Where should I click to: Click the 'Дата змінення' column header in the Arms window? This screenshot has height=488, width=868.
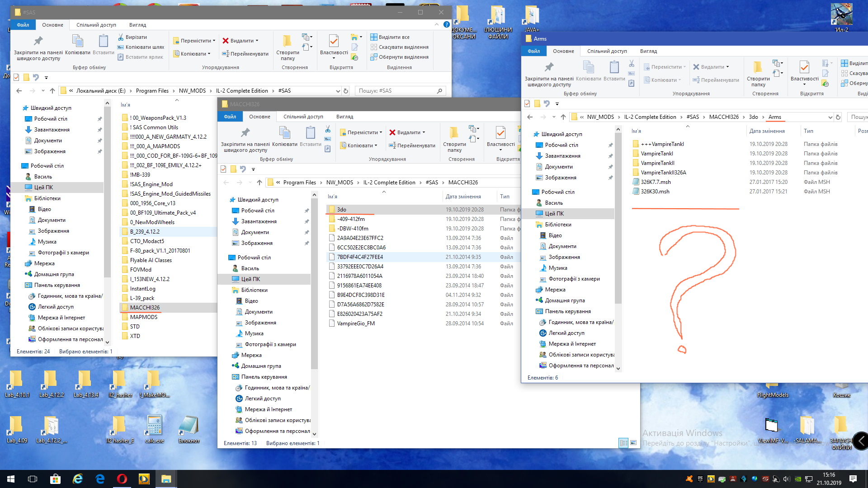767,131
